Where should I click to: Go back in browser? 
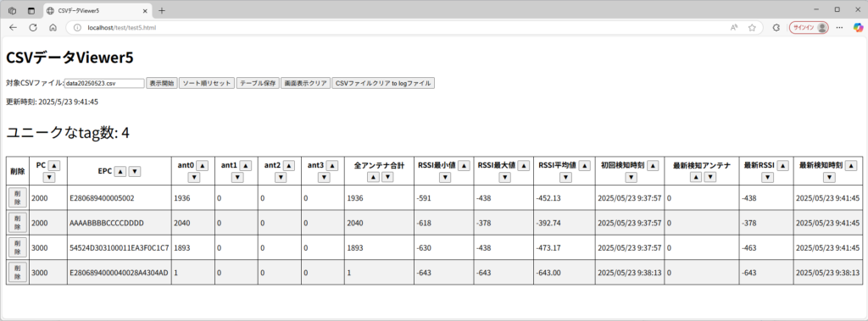click(13, 27)
